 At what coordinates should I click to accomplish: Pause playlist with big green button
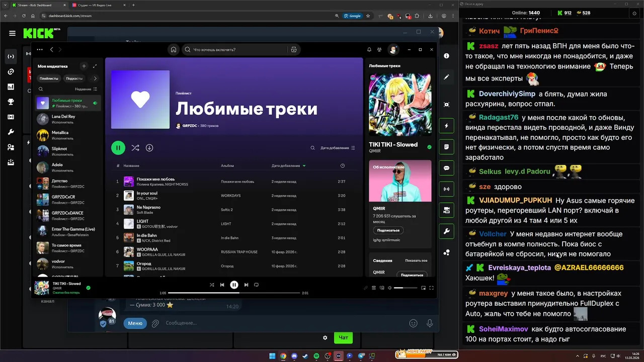(118, 148)
